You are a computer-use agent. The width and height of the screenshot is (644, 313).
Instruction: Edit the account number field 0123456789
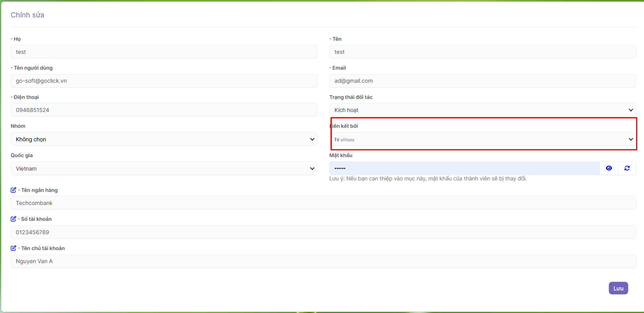click(x=323, y=232)
